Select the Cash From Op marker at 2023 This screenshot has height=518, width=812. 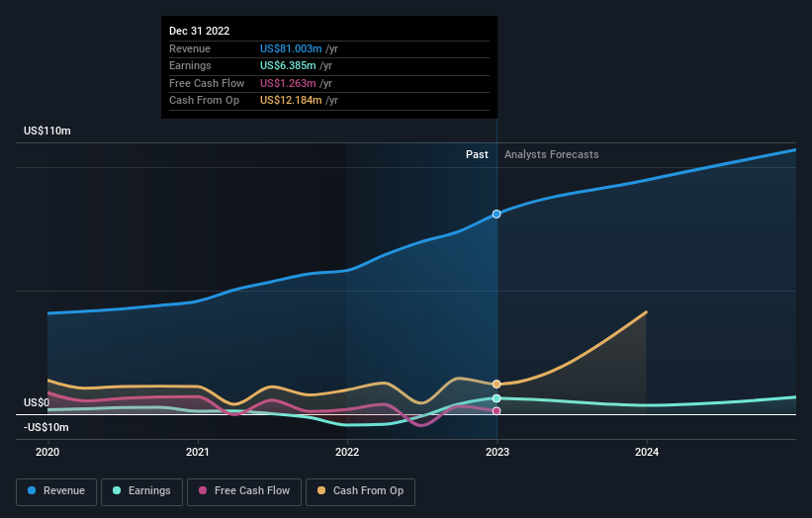tap(496, 384)
